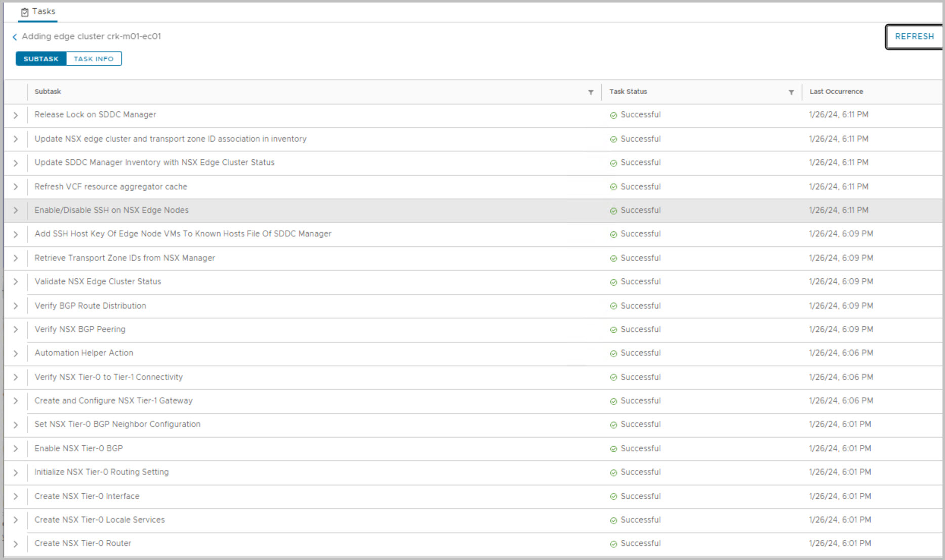Image resolution: width=945 pixels, height=560 pixels.
Task: Expand Refresh VCF resource aggregator cache row
Action: pyautogui.click(x=16, y=187)
